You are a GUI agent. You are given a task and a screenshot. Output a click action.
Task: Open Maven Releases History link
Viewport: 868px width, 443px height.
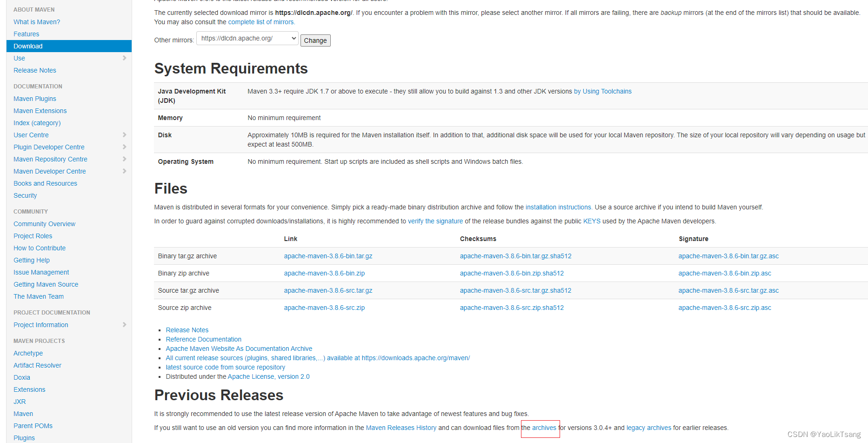[401, 428]
